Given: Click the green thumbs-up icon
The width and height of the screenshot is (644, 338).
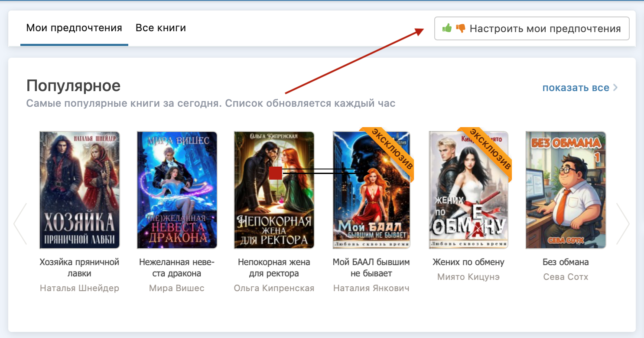Looking at the screenshot, I should click(x=447, y=29).
